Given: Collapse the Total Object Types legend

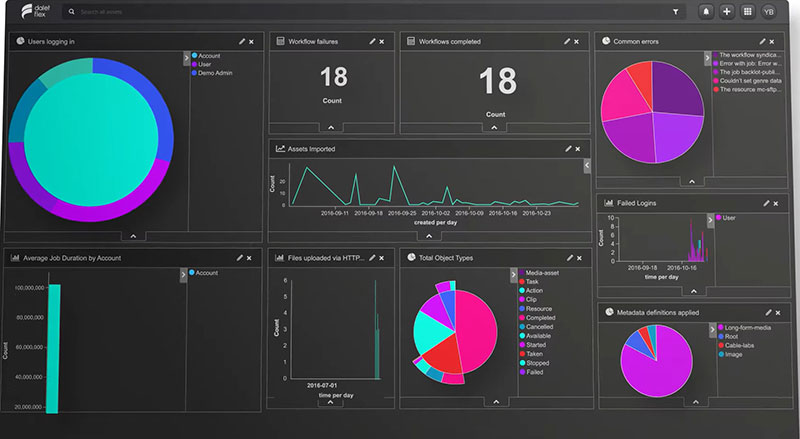Looking at the screenshot, I should (514, 275).
